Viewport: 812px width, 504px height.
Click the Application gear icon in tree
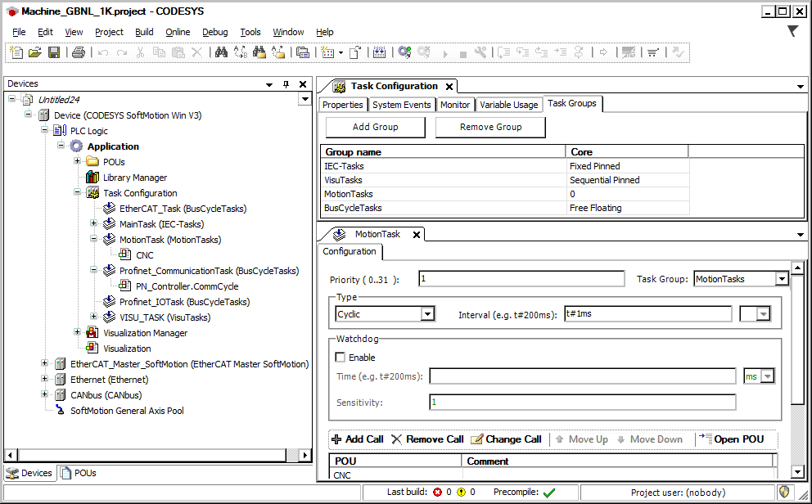tap(77, 146)
